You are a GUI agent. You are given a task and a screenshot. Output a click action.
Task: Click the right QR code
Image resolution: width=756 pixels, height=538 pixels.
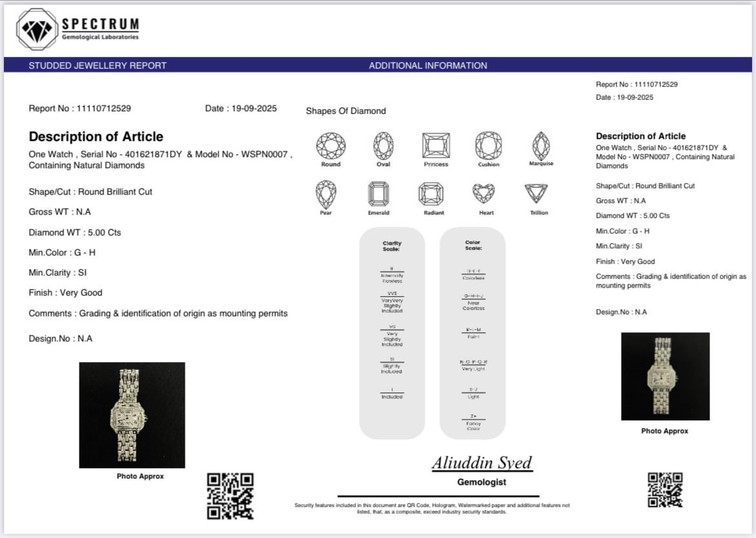tap(665, 490)
